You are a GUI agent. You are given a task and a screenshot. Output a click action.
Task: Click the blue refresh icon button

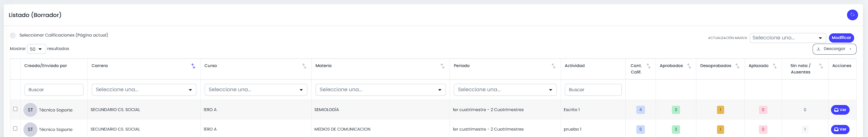[852, 15]
